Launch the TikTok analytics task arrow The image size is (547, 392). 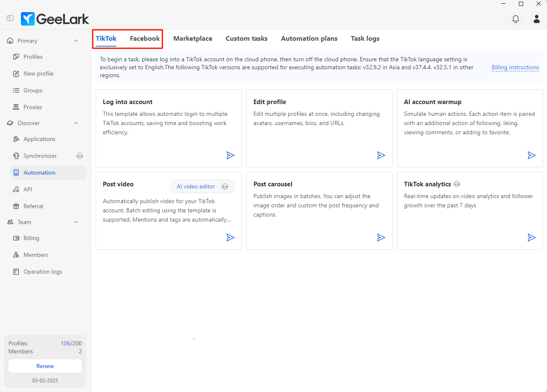pyautogui.click(x=531, y=238)
